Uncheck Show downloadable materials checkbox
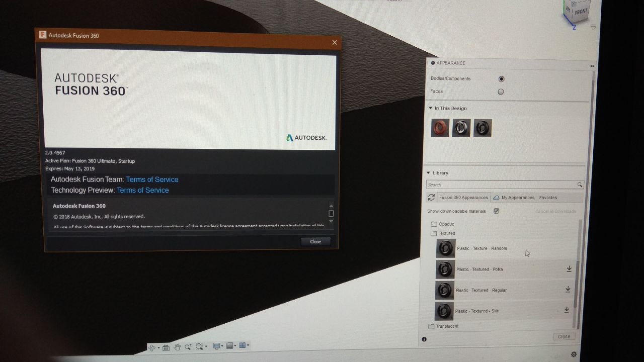This screenshot has height=362, width=644. coord(496,211)
